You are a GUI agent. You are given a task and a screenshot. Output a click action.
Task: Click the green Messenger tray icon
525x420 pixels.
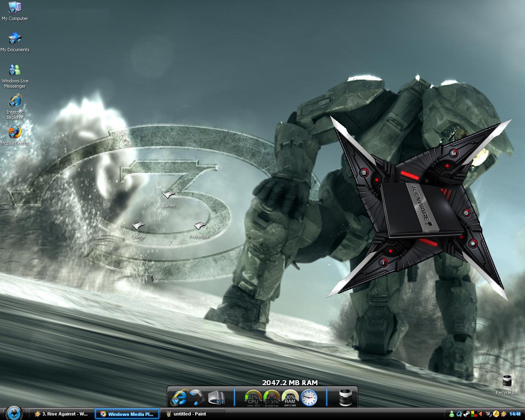452,414
